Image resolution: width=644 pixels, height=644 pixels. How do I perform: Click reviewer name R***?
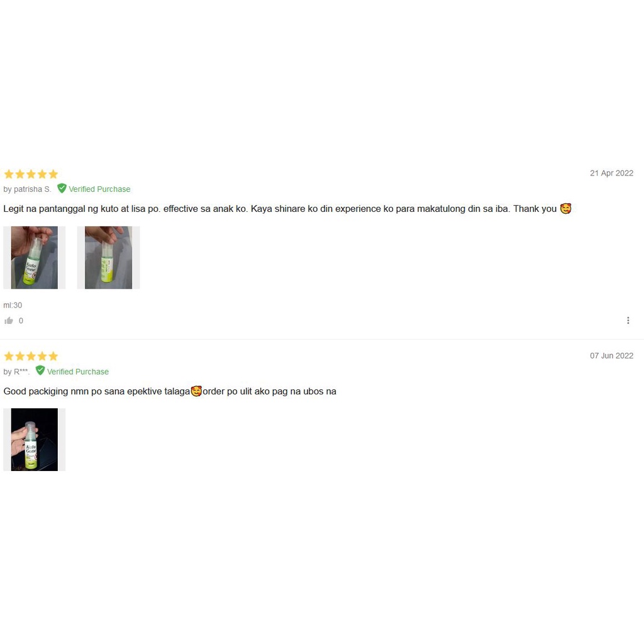coord(22,372)
